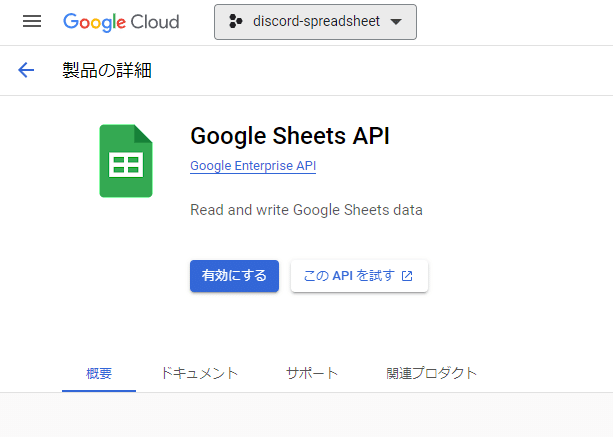Click the Google Sheets API heading
Viewport: 613px width, 437px height.
point(290,136)
